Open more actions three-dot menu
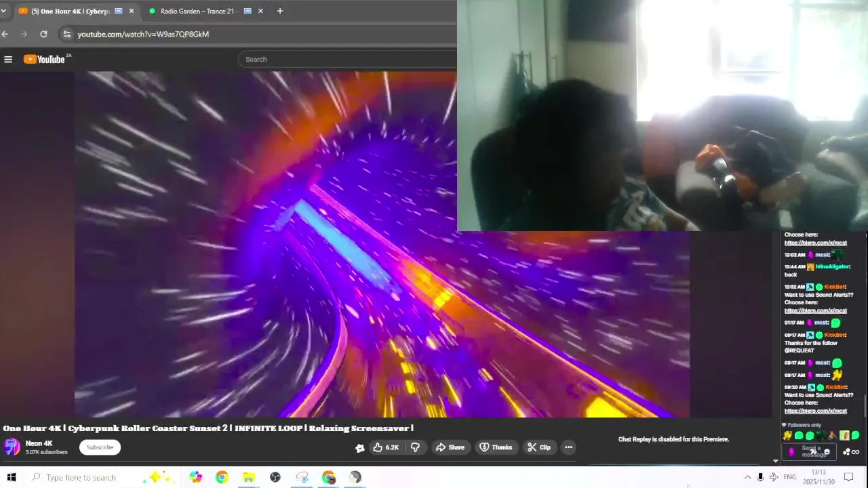Image resolution: width=868 pixels, height=488 pixels. coord(568,447)
